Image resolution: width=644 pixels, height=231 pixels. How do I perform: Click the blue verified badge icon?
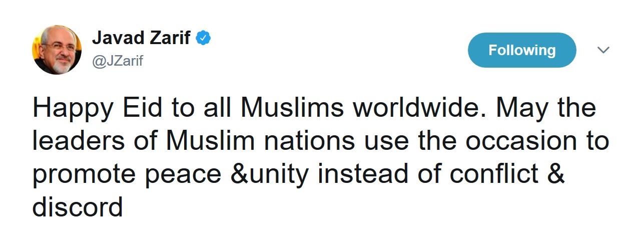coord(203,38)
